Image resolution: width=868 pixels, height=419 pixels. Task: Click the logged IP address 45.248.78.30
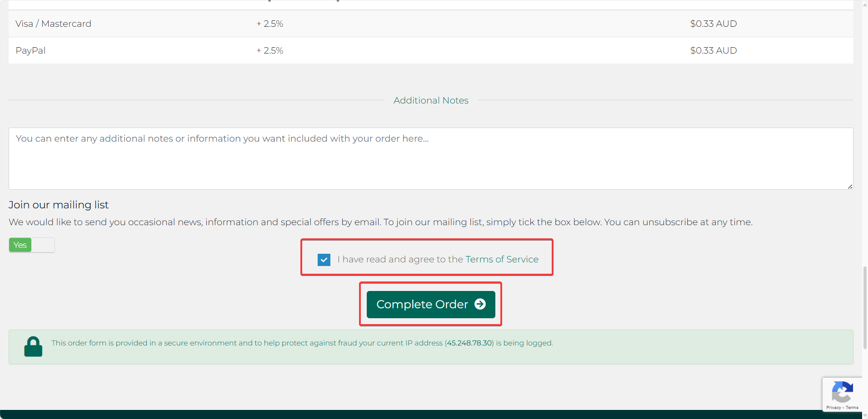[469, 343]
